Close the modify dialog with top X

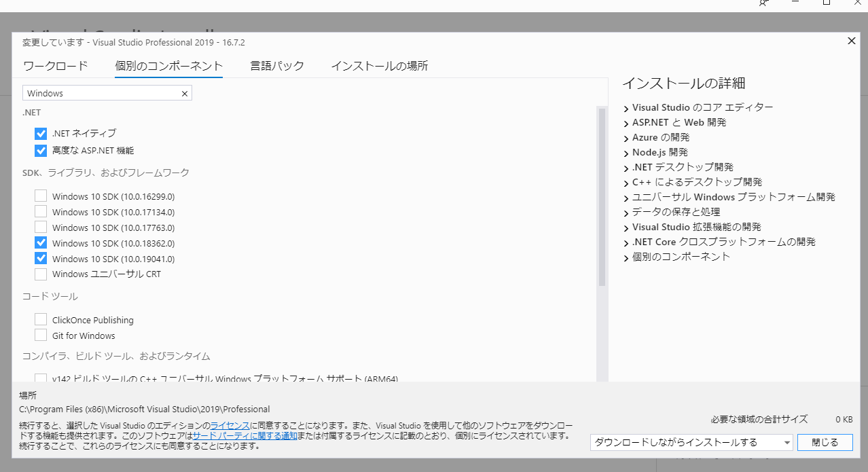852,41
